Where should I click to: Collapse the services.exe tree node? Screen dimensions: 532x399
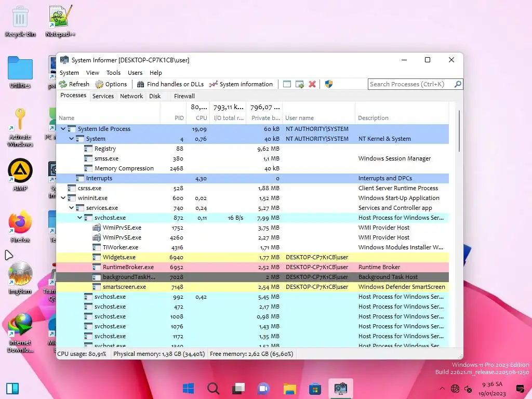[x=71, y=208]
